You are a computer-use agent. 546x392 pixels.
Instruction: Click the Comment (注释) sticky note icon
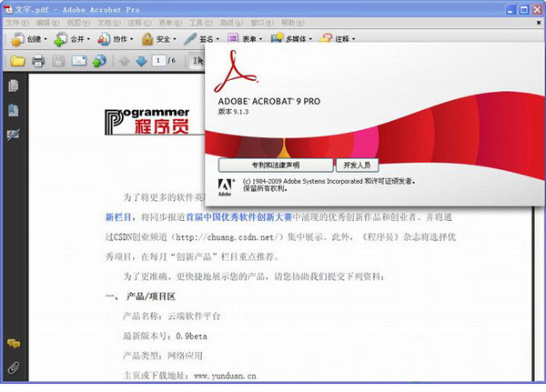point(326,38)
